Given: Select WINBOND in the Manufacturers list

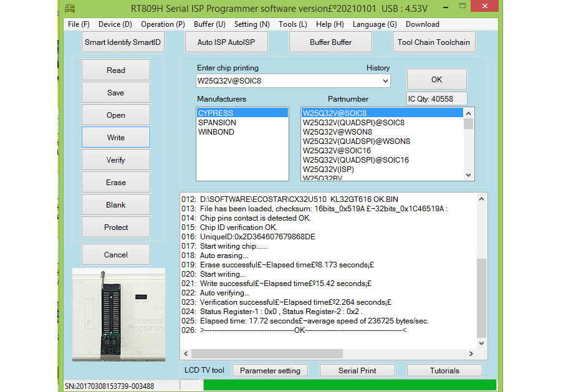Looking at the screenshot, I should (x=215, y=131).
